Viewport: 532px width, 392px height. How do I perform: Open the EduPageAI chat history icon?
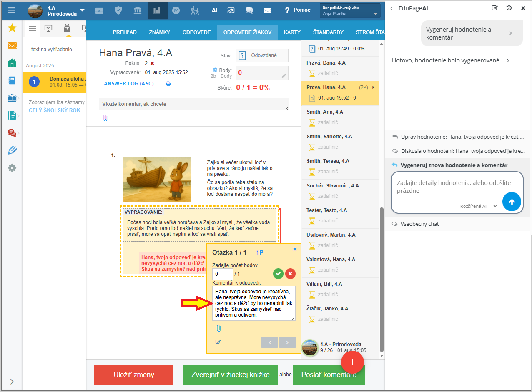509,8
